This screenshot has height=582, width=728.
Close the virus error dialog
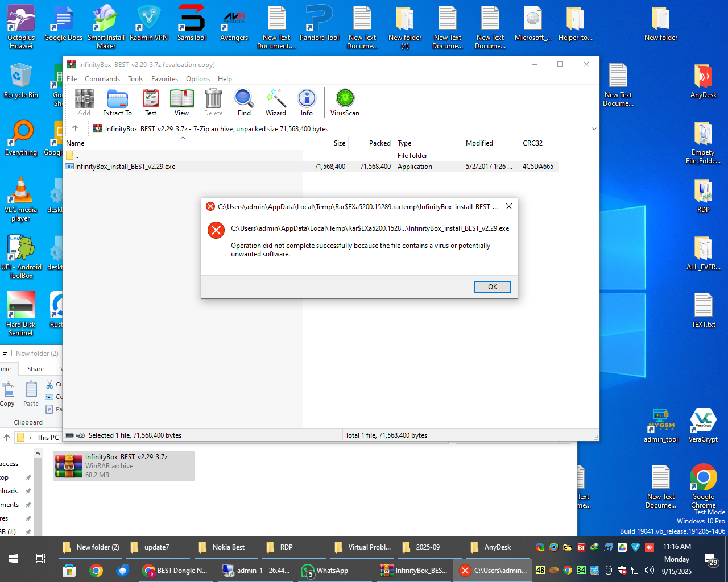(509, 206)
